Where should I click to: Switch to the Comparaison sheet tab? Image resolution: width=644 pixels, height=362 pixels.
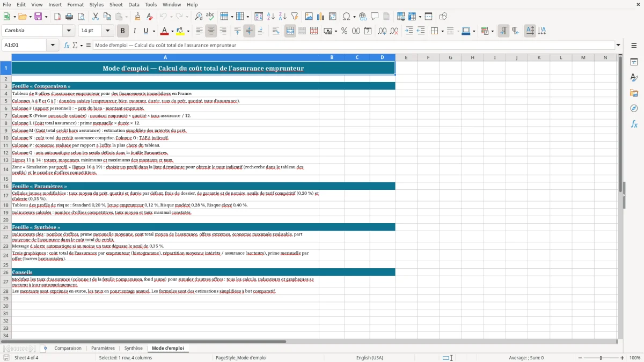pos(68,348)
